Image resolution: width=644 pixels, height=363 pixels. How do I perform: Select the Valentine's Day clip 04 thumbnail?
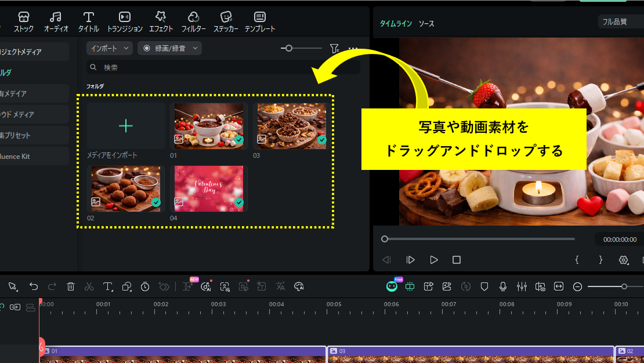209,188
